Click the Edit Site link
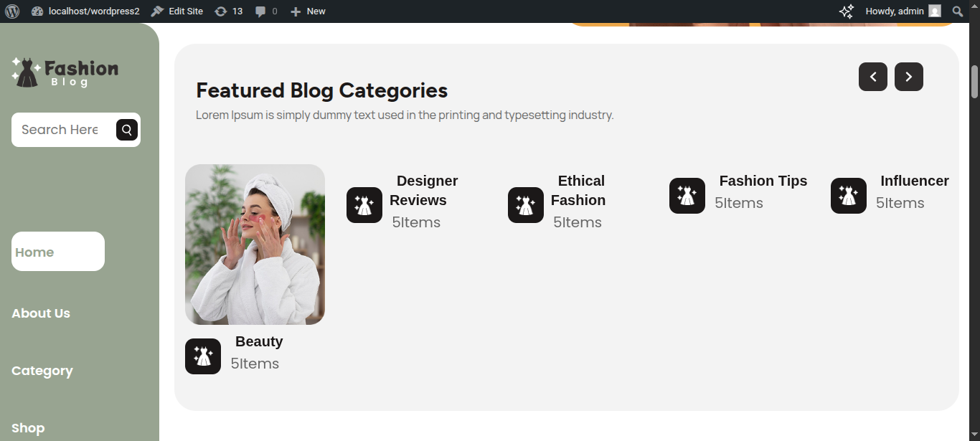 point(177,11)
